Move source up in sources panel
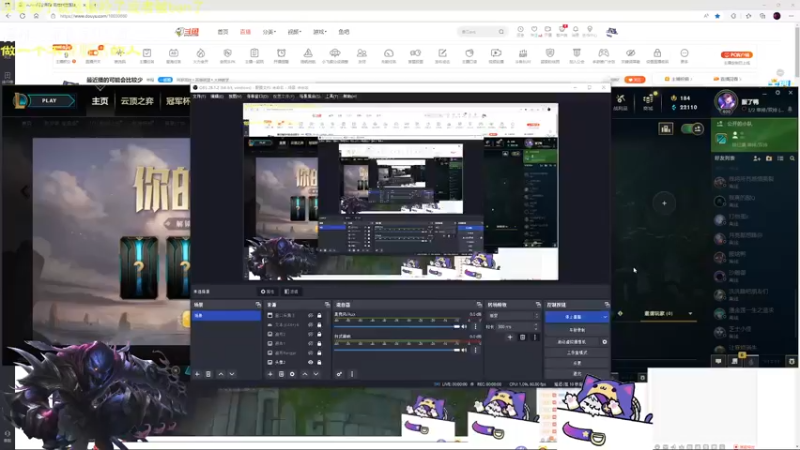Image resolution: width=800 pixels, height=450 pixels. point(305,374)
